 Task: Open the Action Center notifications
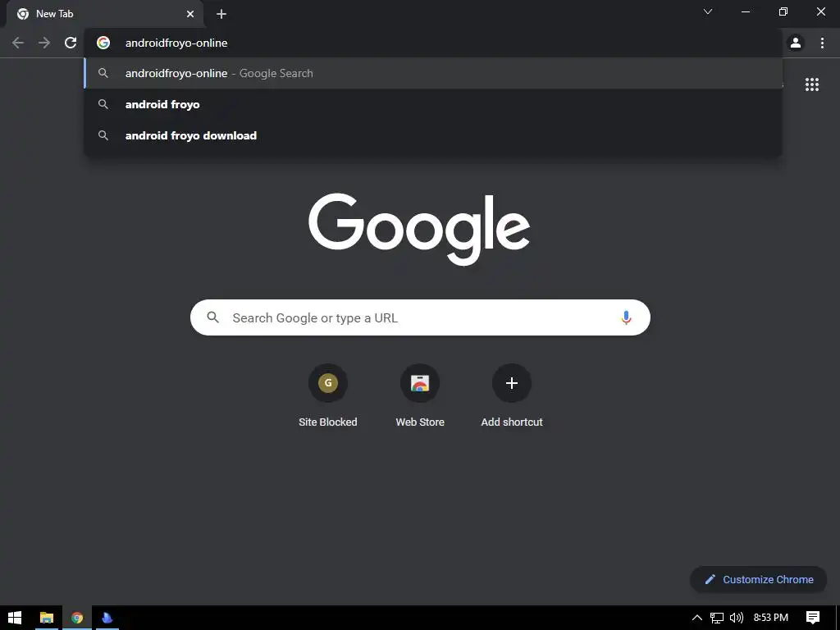point(813,618)
